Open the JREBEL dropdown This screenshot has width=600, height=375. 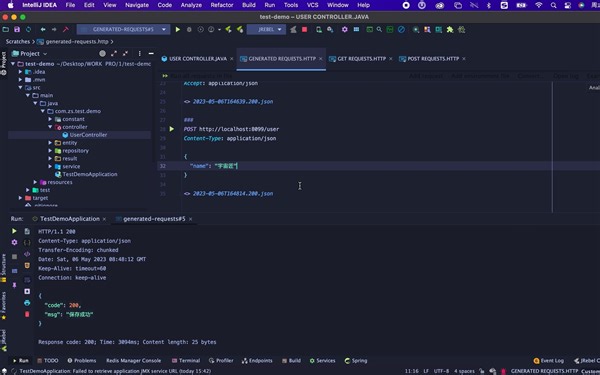point(266,29)
